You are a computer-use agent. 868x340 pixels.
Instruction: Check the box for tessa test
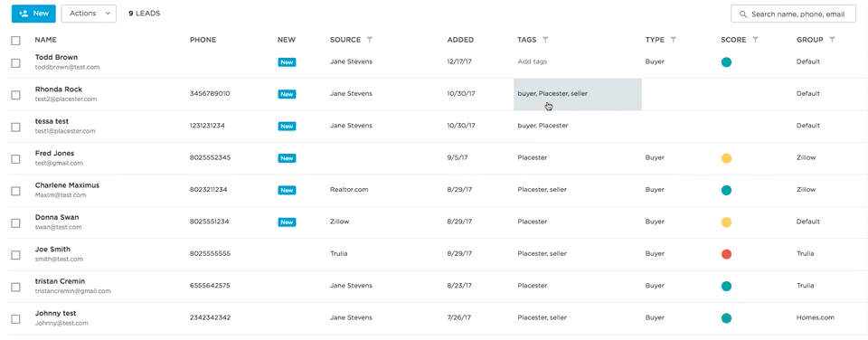15,127
